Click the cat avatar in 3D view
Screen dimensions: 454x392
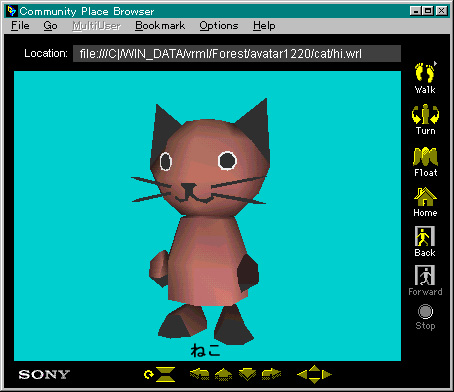(x=205, y=220)
